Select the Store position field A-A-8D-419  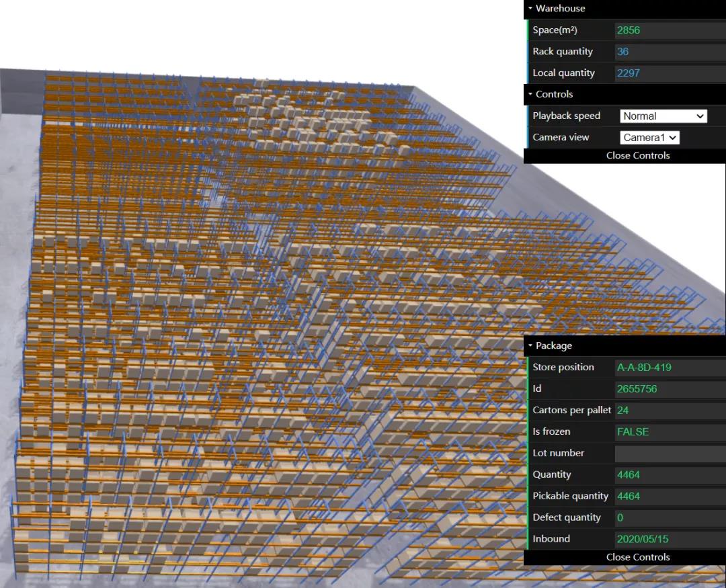tap(670, 367)
